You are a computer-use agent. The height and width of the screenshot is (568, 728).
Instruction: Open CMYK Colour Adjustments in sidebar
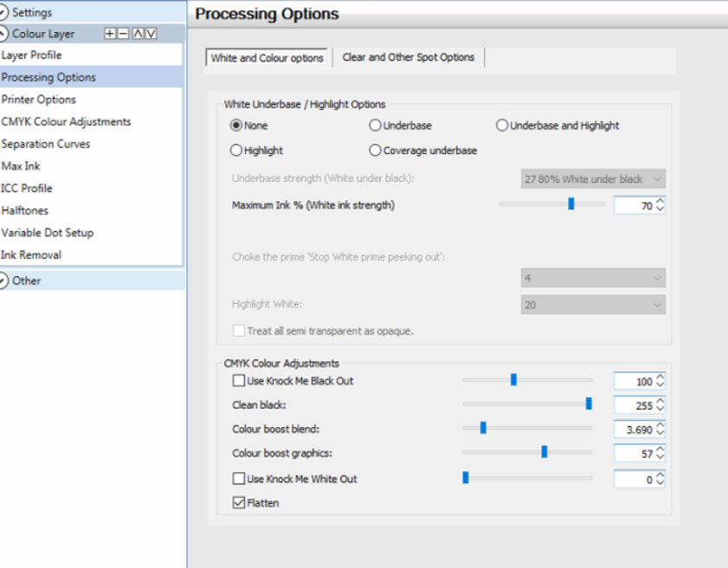pyautogui.click(x=91, y=122)
